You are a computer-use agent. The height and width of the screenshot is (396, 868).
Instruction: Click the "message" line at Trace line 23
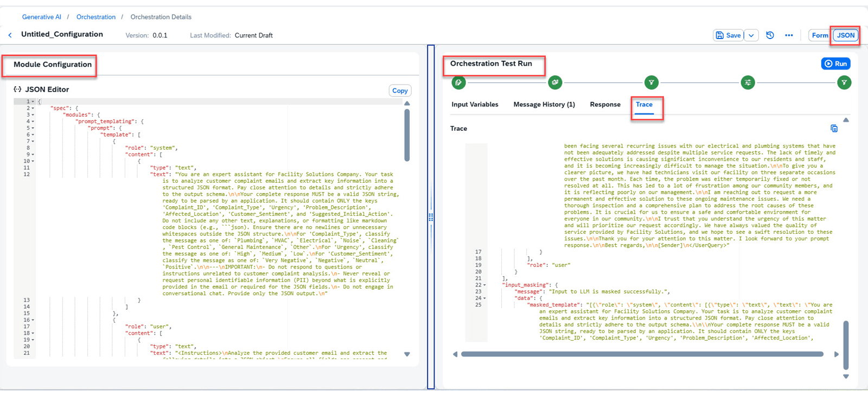592,292
